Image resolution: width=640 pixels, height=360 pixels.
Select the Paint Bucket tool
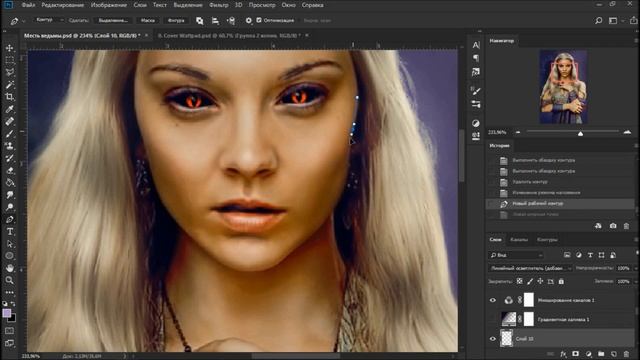point(9,183)
